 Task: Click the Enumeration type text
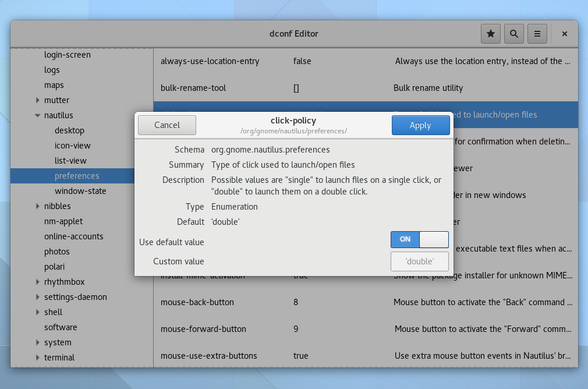[235, 207]
